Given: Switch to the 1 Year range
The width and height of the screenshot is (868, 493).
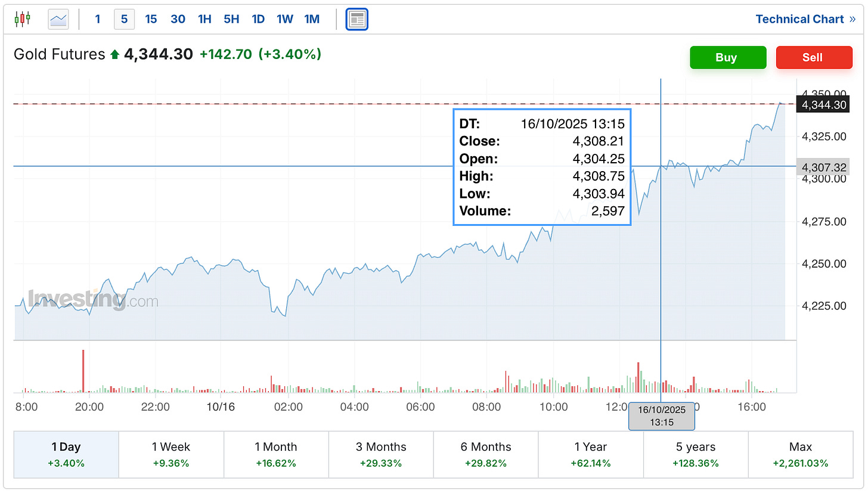Looking at the screenshot, I should [x=590, y=454].
